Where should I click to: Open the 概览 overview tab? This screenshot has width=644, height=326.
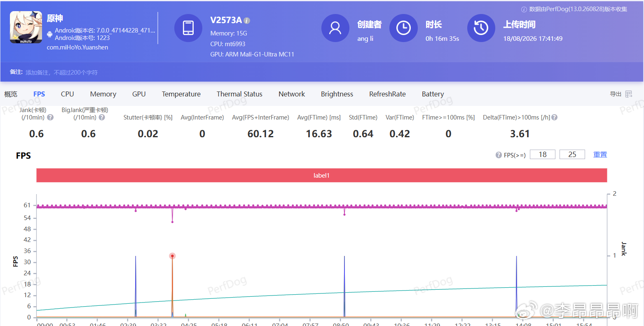pos(11,94)
